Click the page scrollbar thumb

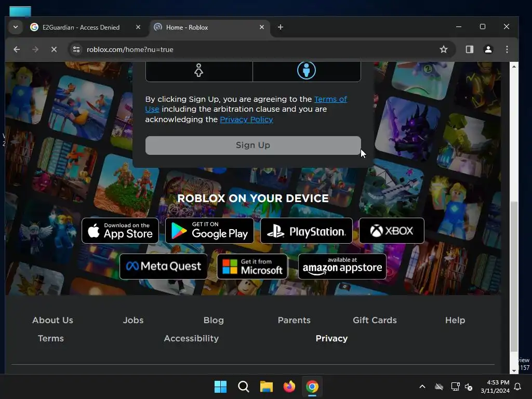click(514, 276)
